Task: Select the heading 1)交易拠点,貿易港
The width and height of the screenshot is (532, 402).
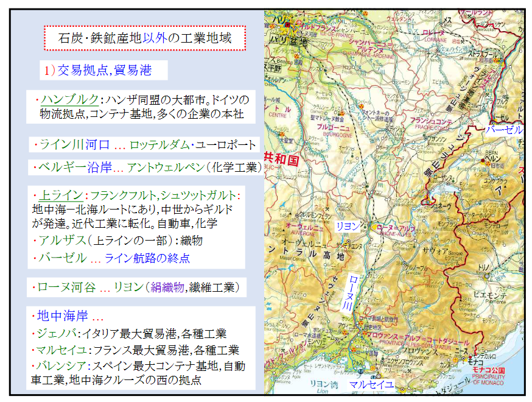Action: [97, 71]
